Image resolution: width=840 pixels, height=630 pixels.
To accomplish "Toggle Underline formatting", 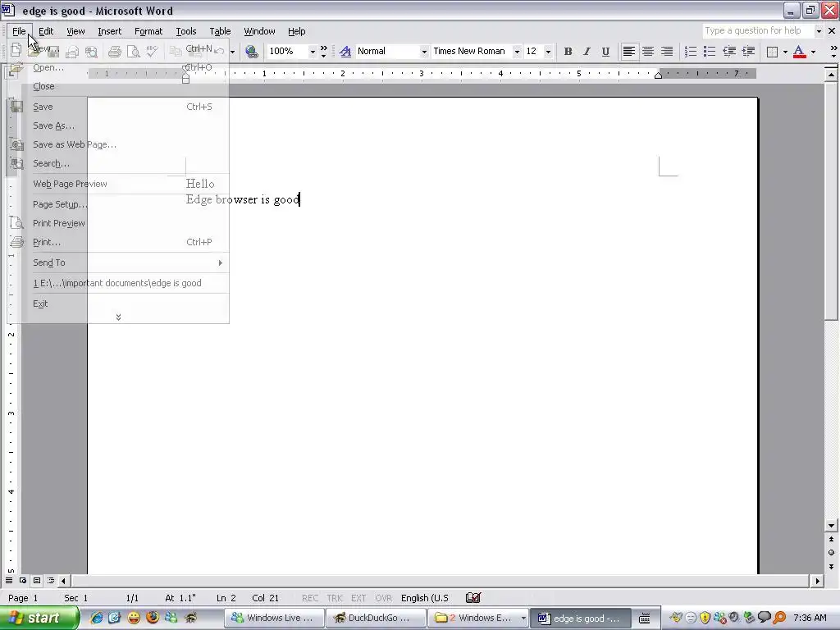I will click(x=605, y=52).
